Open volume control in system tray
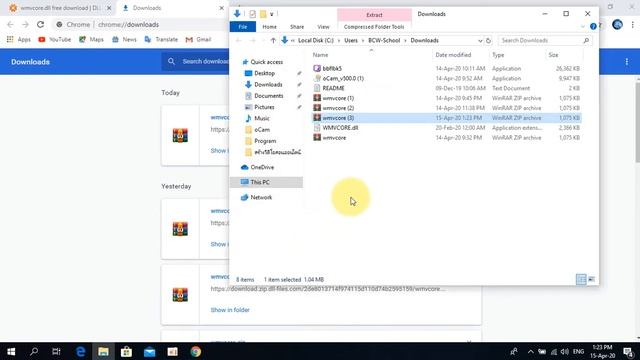 click(x=565, y=351)
